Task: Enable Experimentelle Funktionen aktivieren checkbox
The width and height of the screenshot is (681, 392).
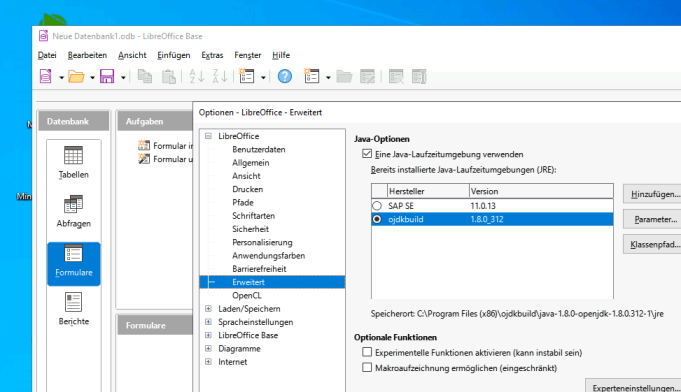Action: [x=367, y=352]
